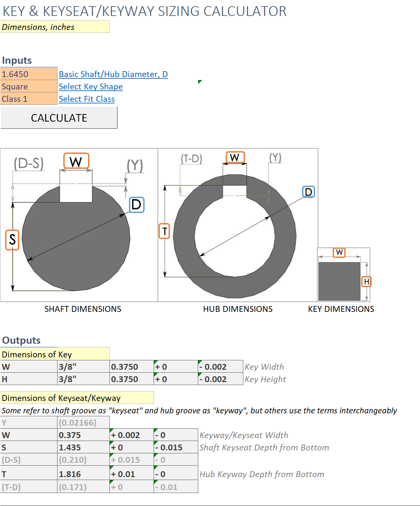Select the fit class input cell Class 1

[29, 99]
